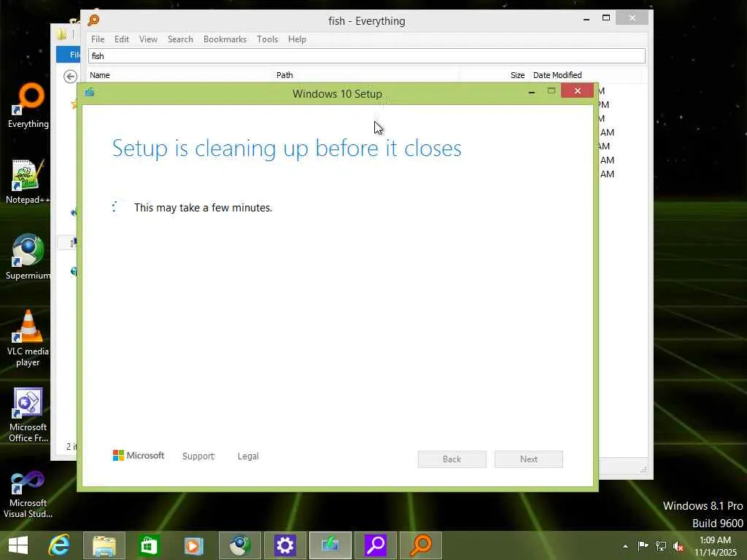The height and width of the screenshot is (560, 747).
Task: Open the Action Center flag icon
Action: click(643, 545)
